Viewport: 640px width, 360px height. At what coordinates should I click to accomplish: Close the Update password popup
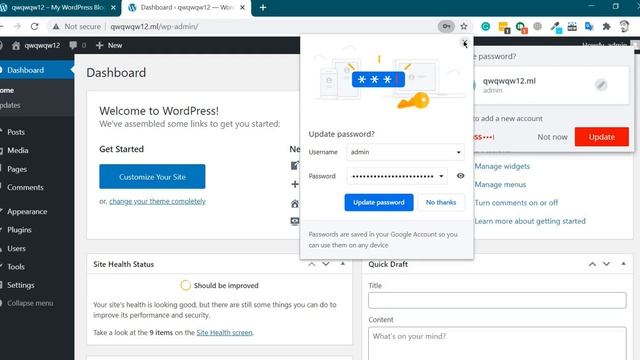coord(464,43)
